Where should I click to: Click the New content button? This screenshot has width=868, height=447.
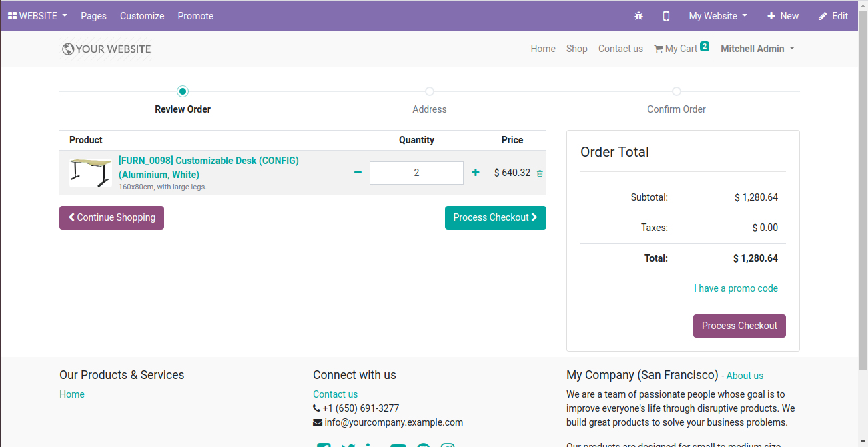click(x=783, y=16)
